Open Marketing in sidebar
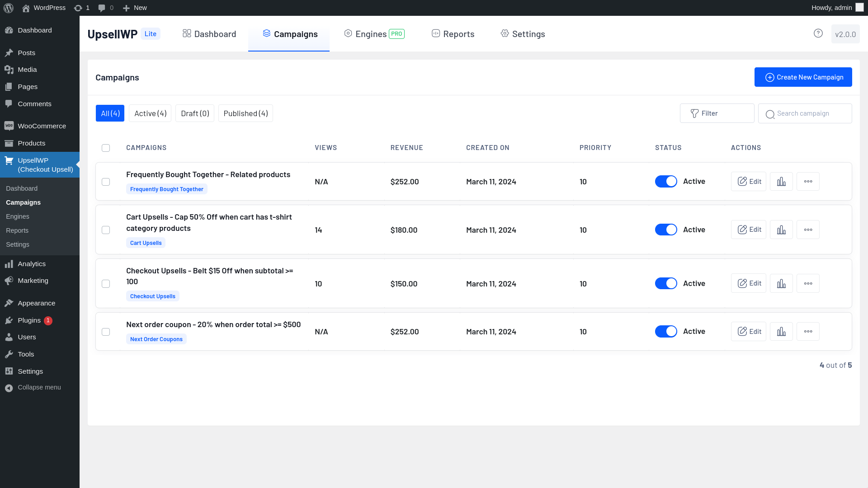868x488 pixels. 40,281
